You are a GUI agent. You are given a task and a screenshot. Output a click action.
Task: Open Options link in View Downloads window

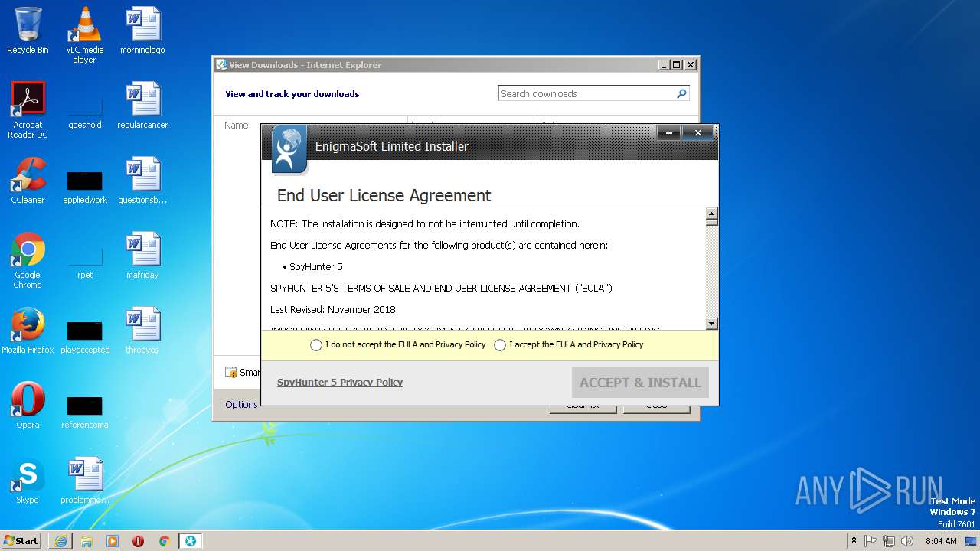pyautogui.click(x=241, y=405)
